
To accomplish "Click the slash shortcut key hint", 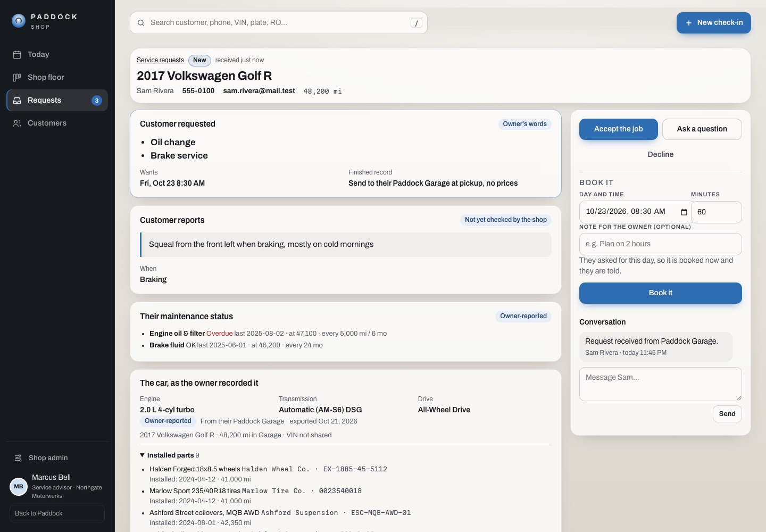I will [x=417, y=23].
